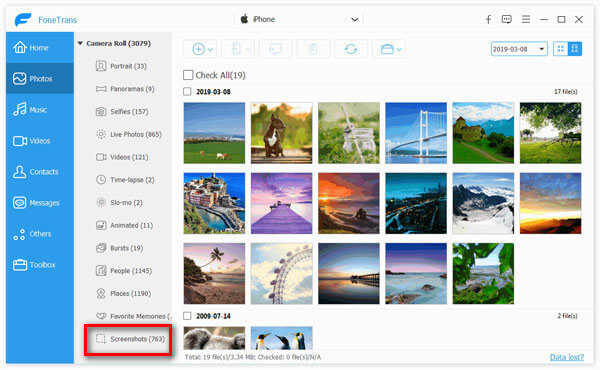The image size is (600, 370).
Task: Open the Videos (121) album
Action: pos(122,157)
